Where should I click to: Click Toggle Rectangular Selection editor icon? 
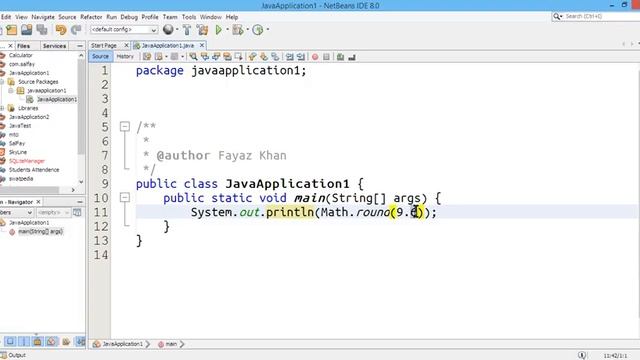[238, 57]
